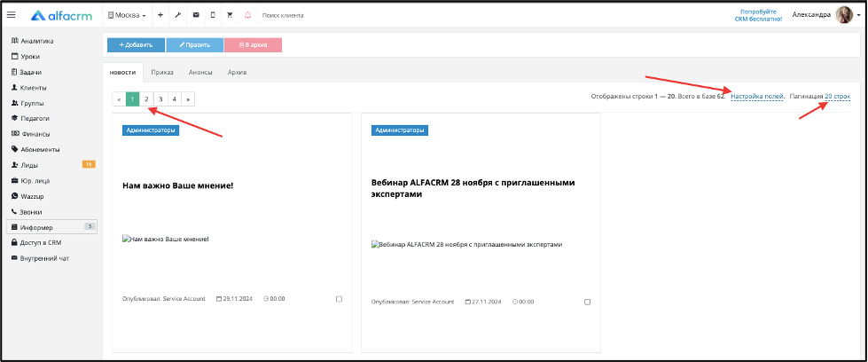This screenshot has width=868, height=362.
Task: Click the blue Добавить button
Action: coord(137,45)
